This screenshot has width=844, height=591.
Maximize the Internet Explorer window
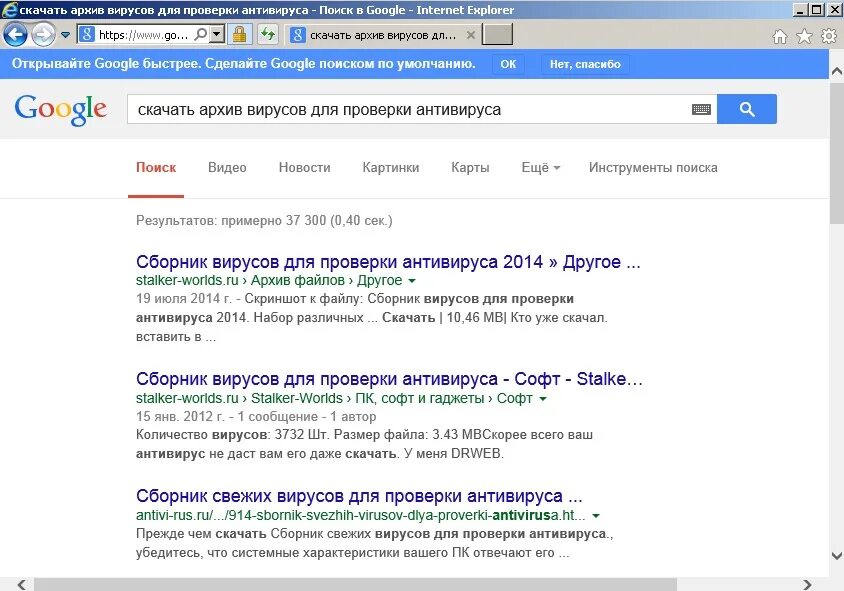click(x=816, y=10)
